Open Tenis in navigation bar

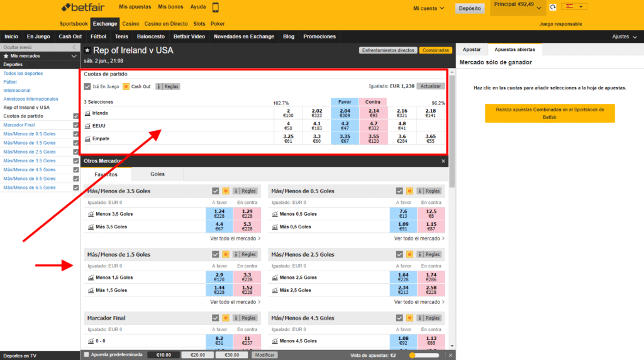(x=121, y=37)
